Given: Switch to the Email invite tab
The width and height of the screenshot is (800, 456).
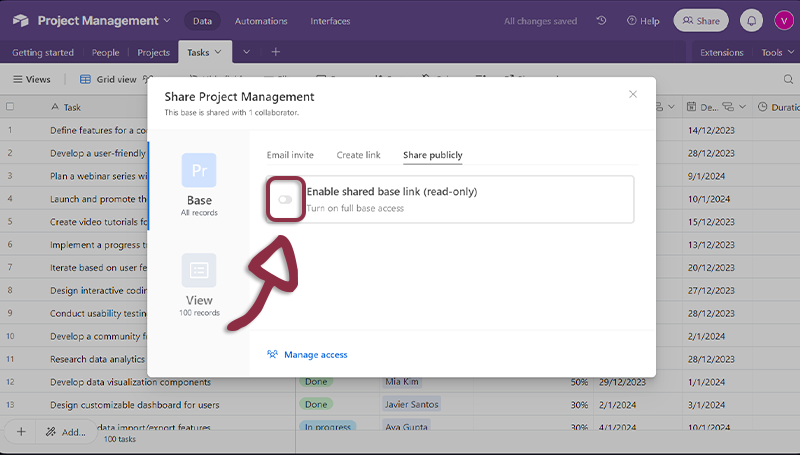Looking at the screenshot, I should point(290,155).
